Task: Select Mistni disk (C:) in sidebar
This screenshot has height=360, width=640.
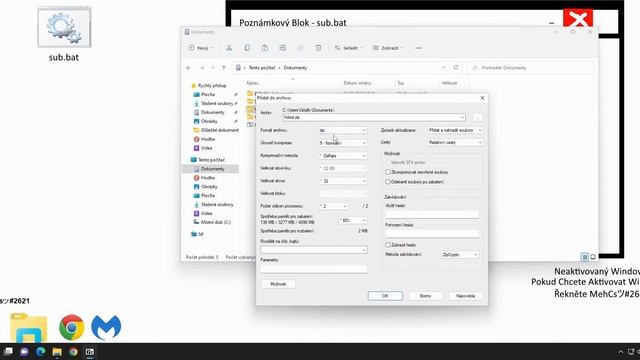Action: coord(212,222)
